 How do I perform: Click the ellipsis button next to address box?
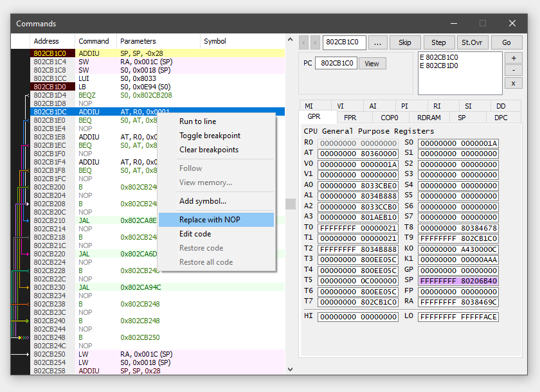click(x=377, y=43)
